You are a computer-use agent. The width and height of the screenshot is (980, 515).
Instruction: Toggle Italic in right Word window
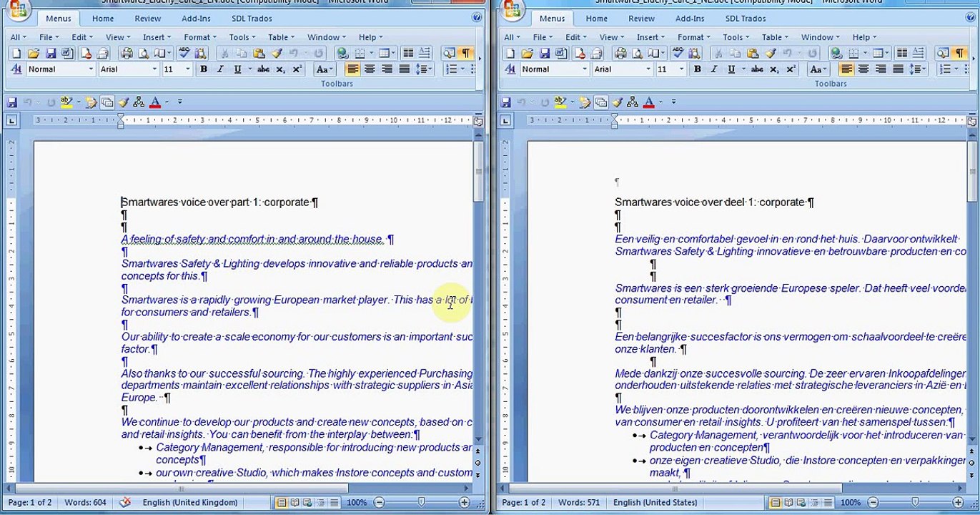714,69
